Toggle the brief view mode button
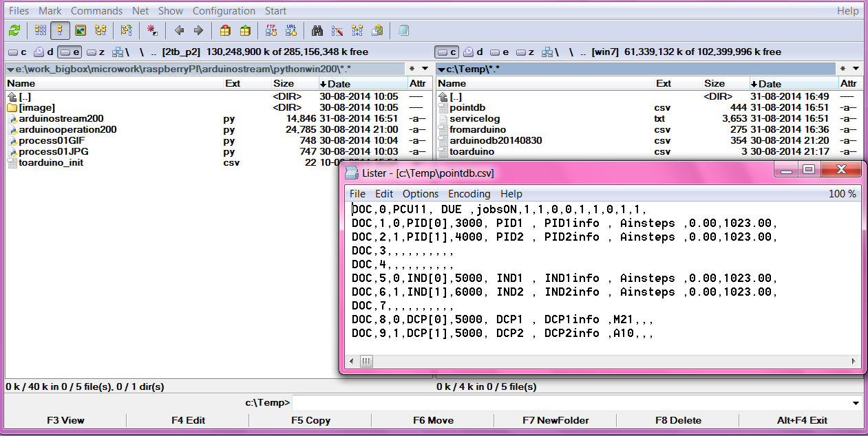 [x=41, y=30]
